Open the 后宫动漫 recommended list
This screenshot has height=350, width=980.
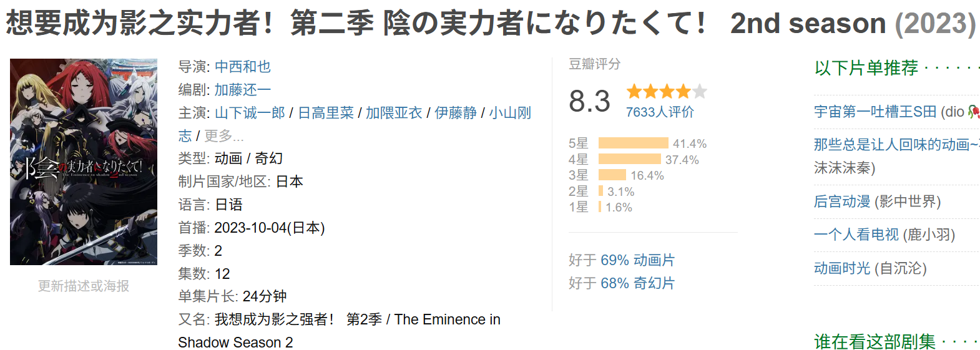[842, 202]
